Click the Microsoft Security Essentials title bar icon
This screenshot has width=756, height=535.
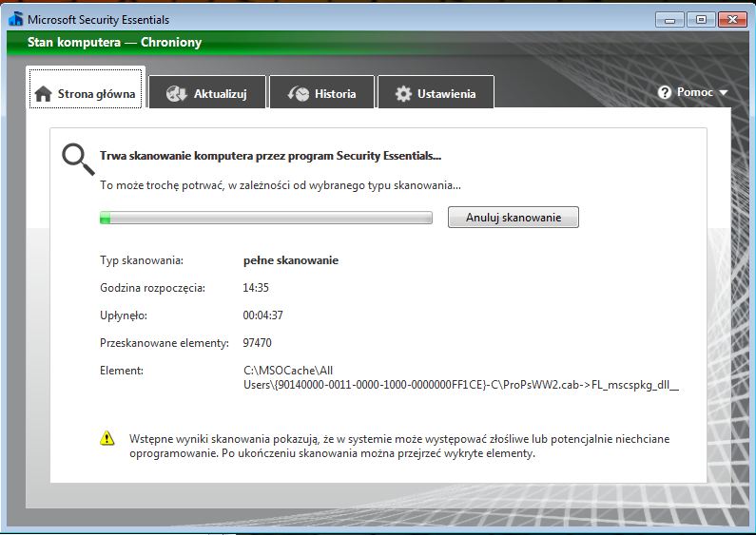[x=16, y=19]
